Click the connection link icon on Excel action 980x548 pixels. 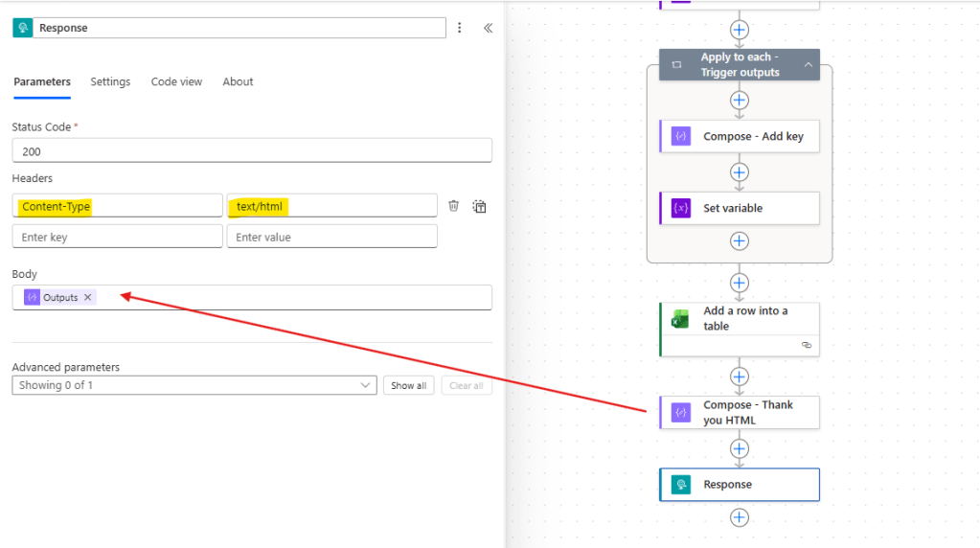807,345
